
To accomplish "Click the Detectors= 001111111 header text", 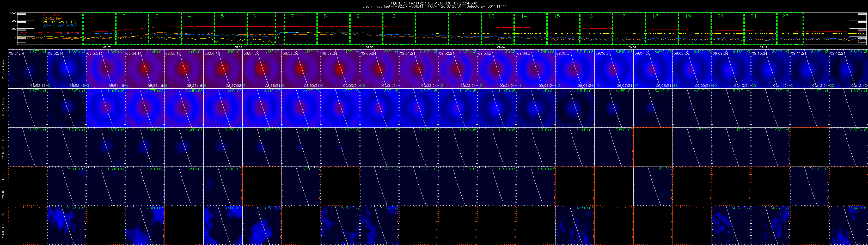I will coord(487,7).
